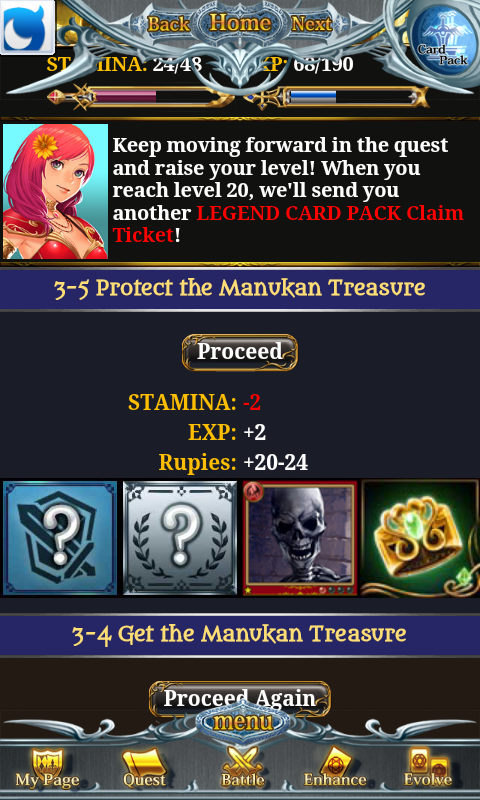
Task: Open the Evolve cards icon
Action: 428,767
